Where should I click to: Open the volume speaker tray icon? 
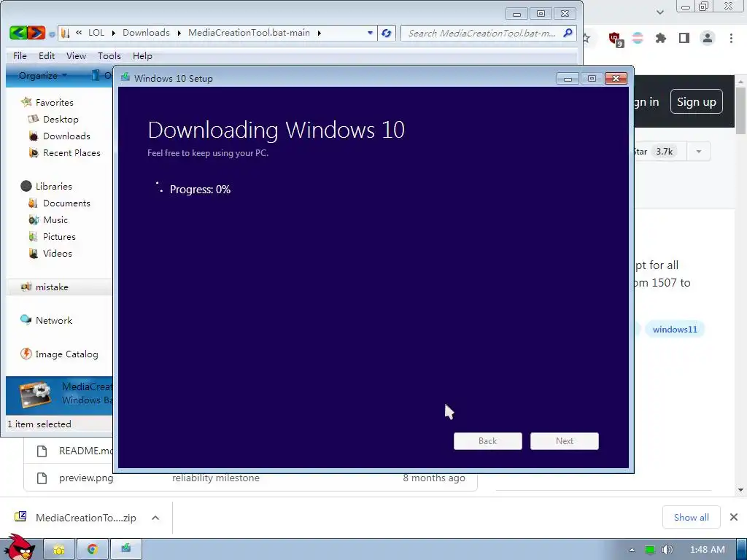point(667,550)
